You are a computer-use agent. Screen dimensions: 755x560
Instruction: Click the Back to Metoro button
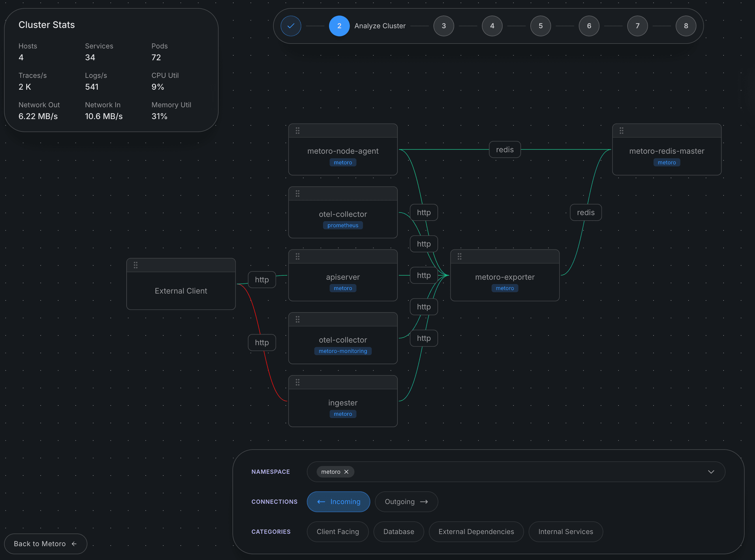(45, 543)
